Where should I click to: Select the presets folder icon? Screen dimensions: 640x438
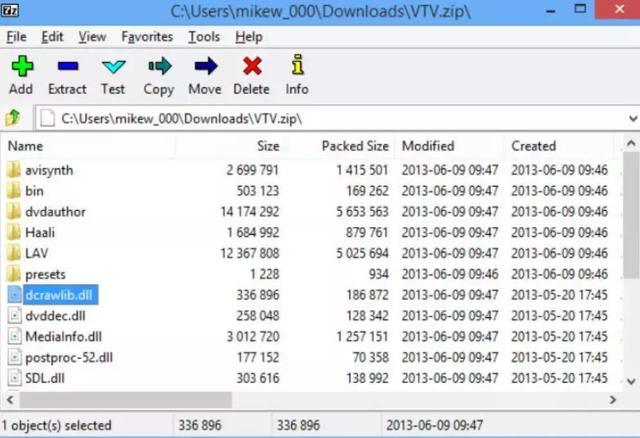tap(14, 273)
